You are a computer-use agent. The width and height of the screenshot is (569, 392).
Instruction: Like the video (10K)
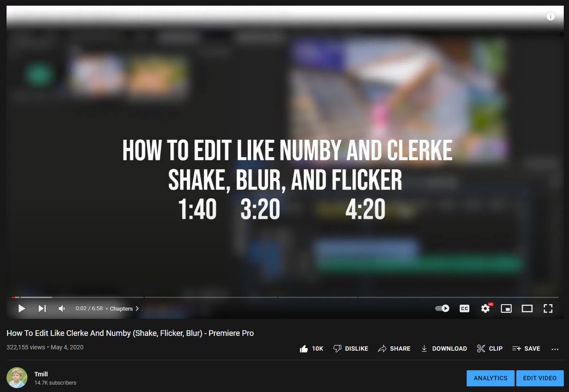(311, 348)
